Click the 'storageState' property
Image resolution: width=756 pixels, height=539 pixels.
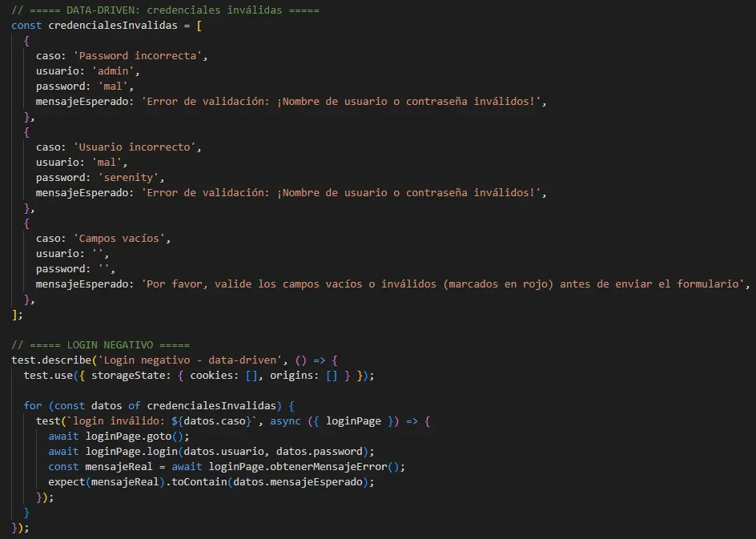[128, 376]
